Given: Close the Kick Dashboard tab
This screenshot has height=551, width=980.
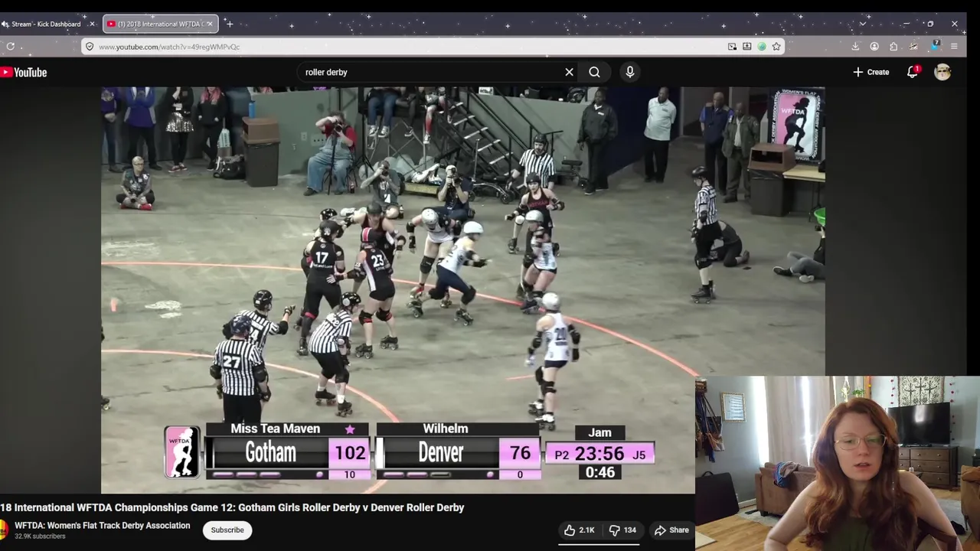Looking at the screenshot, I should [92, 24].
